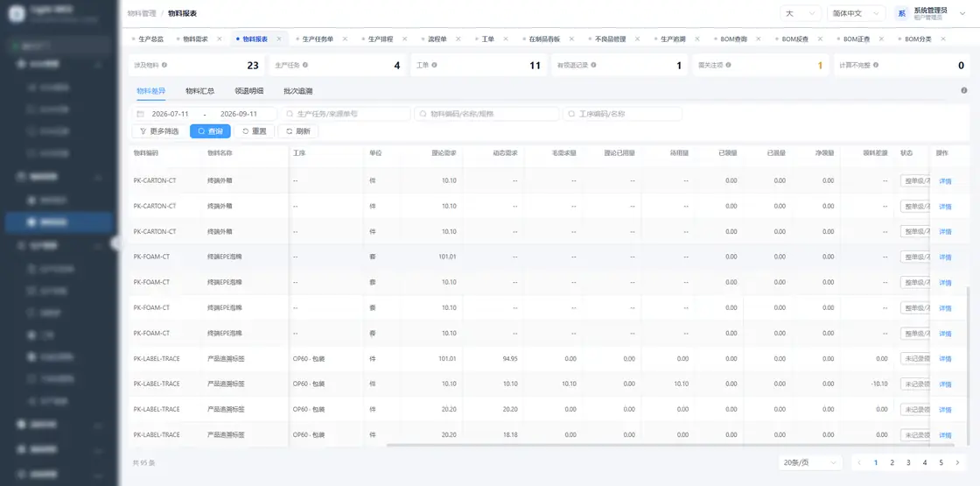The width and height of the screenshot is (980, 486).
Task: Close the 物料报表 tab
Action: (x=279, y=39)
